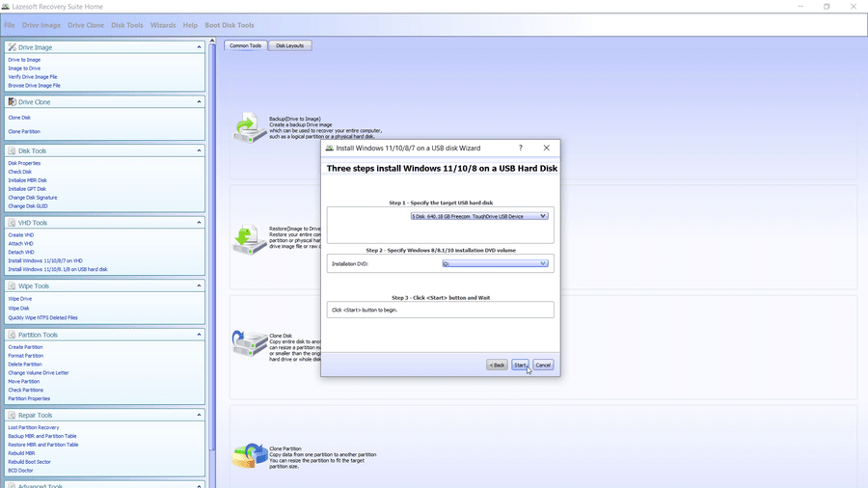Choose Create VHD link
Screen dimensions: 868x488
click(x=21, y=235)
